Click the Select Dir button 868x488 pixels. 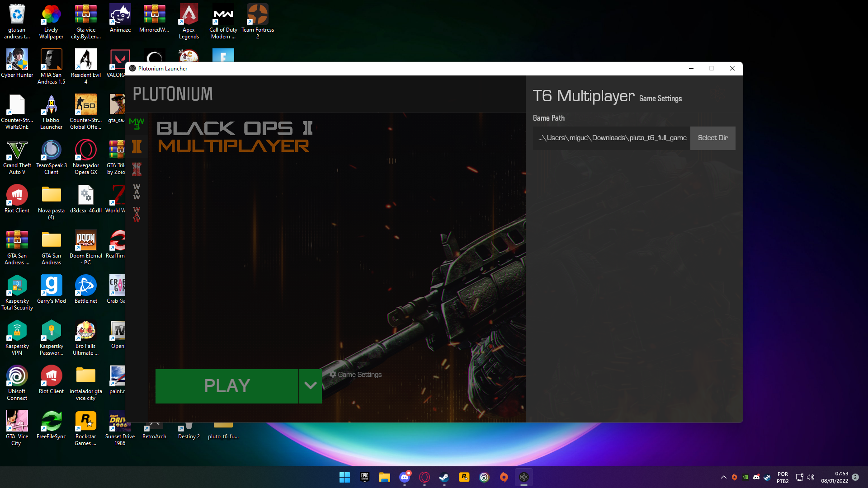point(712,138)
